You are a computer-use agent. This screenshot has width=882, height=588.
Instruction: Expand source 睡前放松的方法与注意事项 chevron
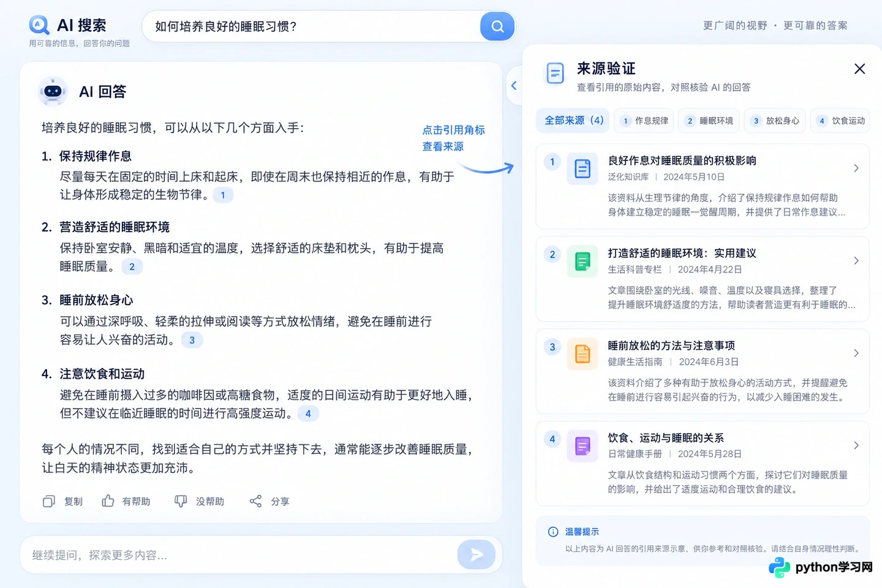coord(856,353)
